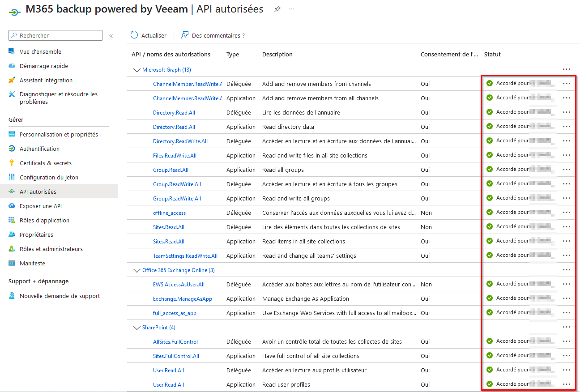Collapse the sidebar with the double-chevron icon
Viewport: 580px width, 392px height.
[111, 35]
